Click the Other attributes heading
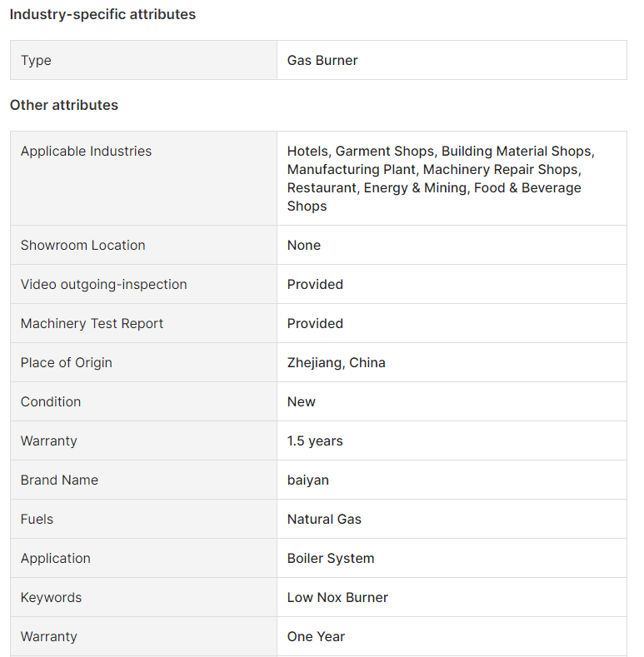Screen dimensions: 644x657 (64, 105)
